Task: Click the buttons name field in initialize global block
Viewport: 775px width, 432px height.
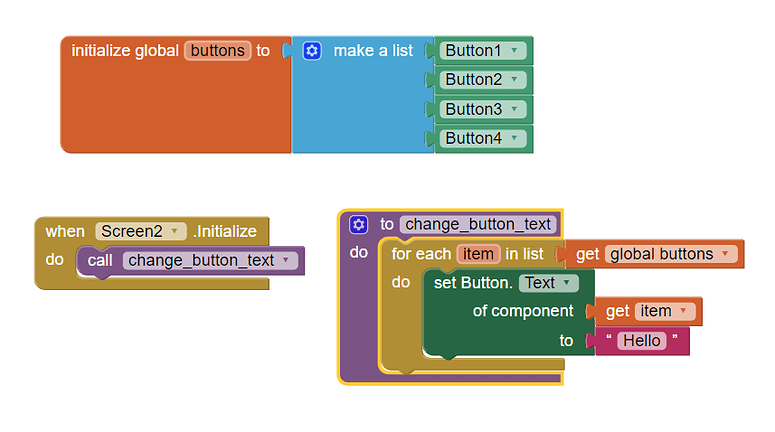Action: 217,50
